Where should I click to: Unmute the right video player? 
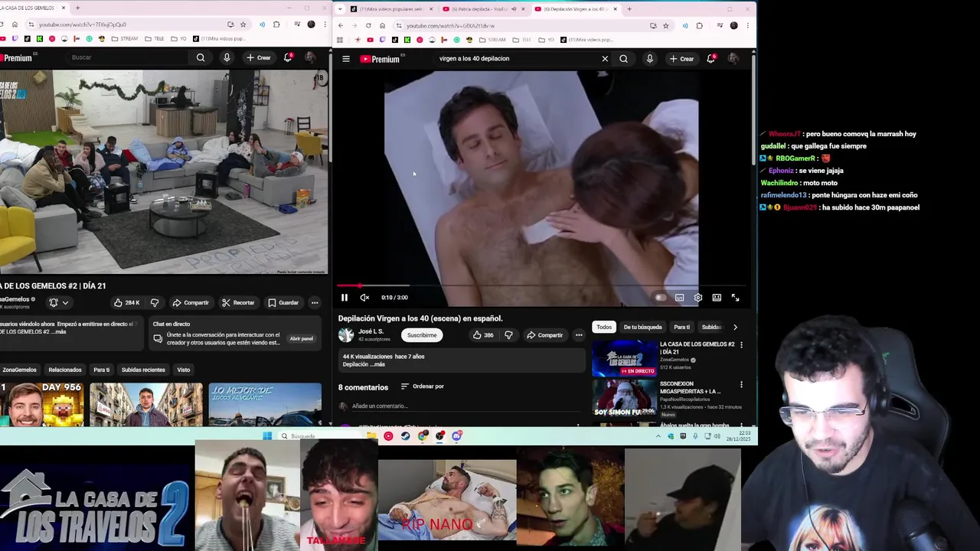[364, 298]
